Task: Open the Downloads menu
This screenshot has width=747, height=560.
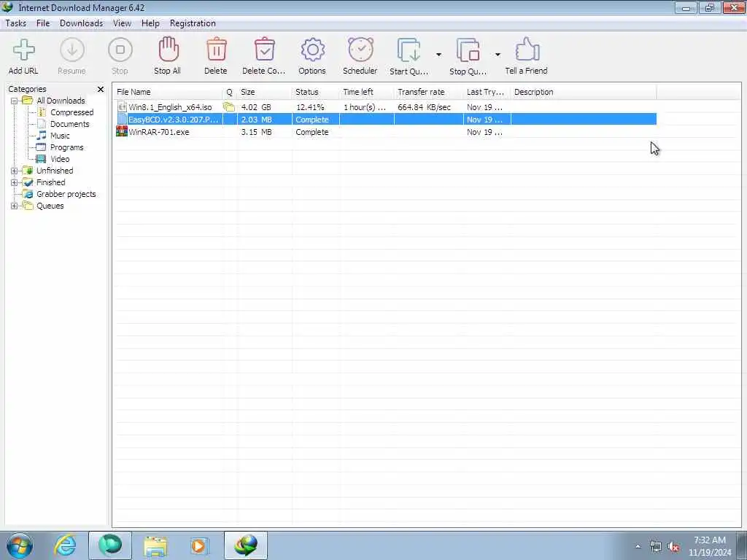Action: (x=82, y=23)
